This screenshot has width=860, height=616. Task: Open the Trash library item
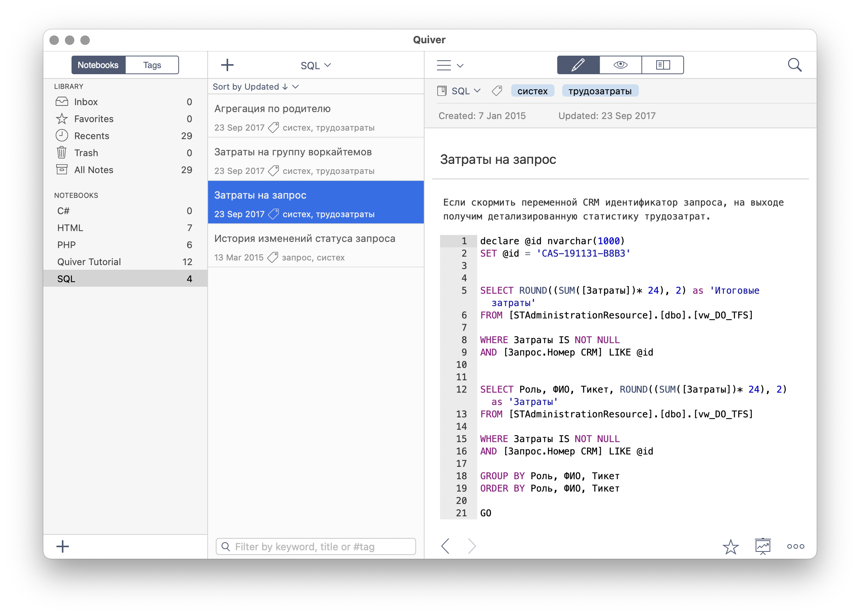tap(125, 153)
